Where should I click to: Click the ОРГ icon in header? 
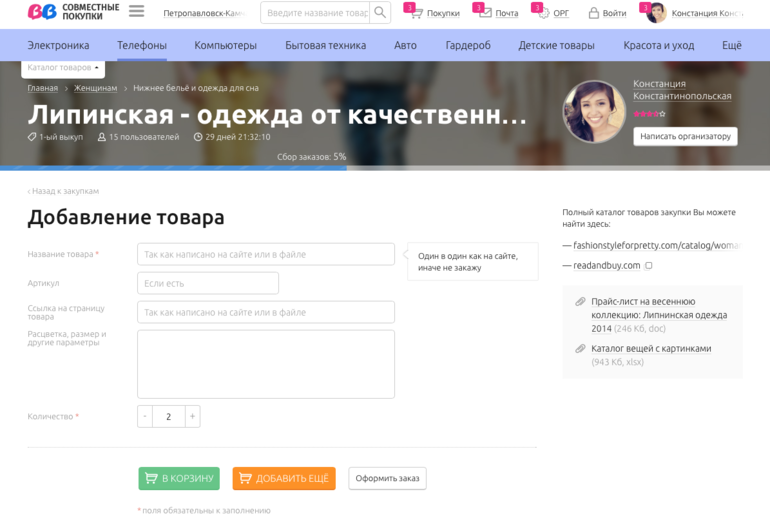click(x=543, y=13)
